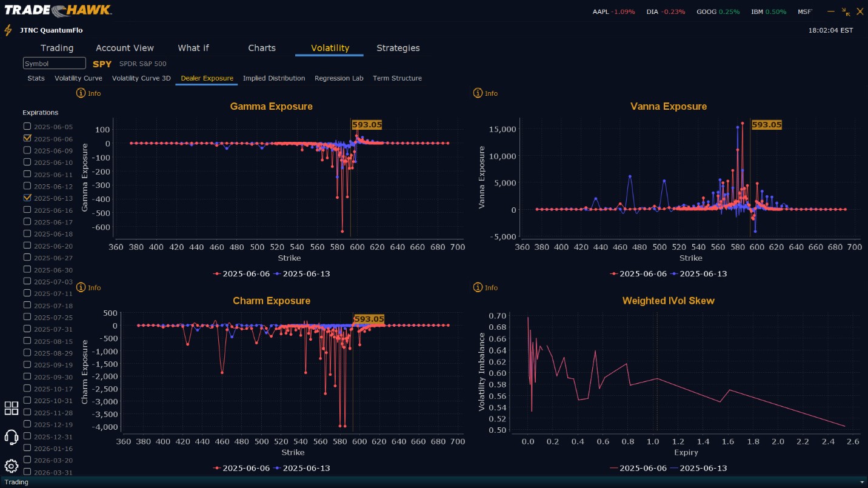Toggle the 2025-06-20 expiration checkbox

tap(27, 246)
